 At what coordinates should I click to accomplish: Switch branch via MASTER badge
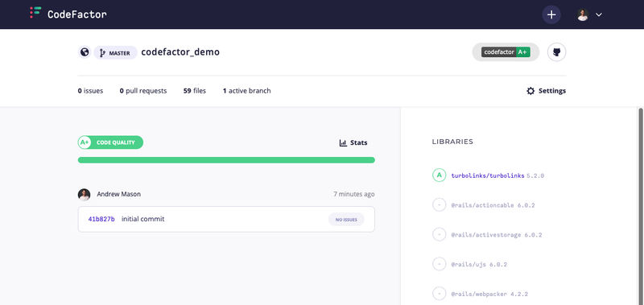click(115, 53)
